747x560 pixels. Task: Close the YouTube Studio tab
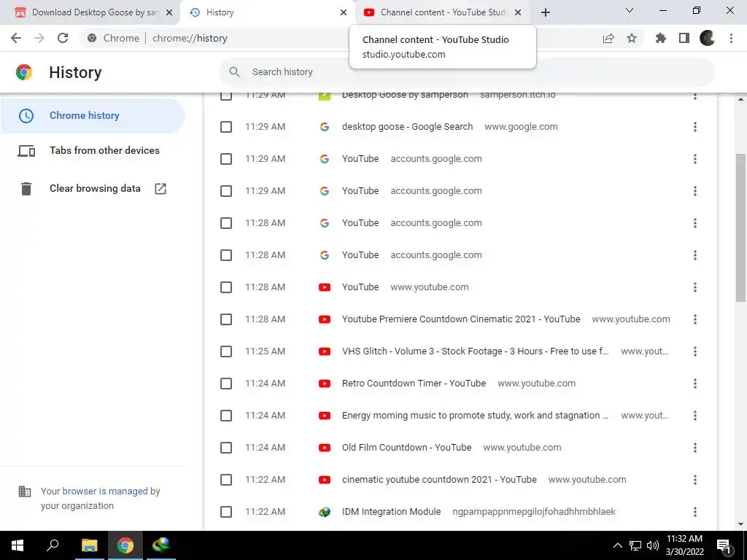518,12
